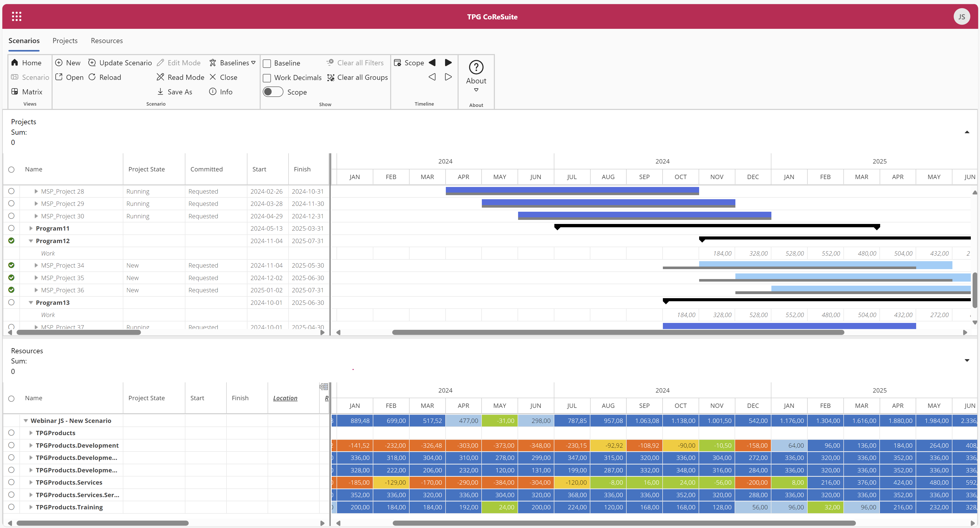Check the Work Decimals checkbox

[267, 78]
